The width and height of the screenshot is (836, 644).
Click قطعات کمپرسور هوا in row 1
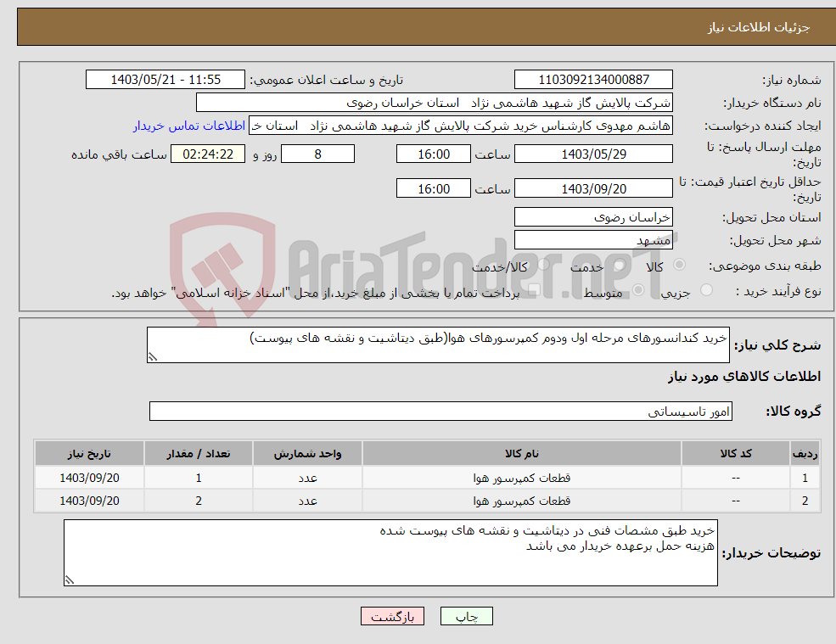pyautogui.click(x=522, y=479)
